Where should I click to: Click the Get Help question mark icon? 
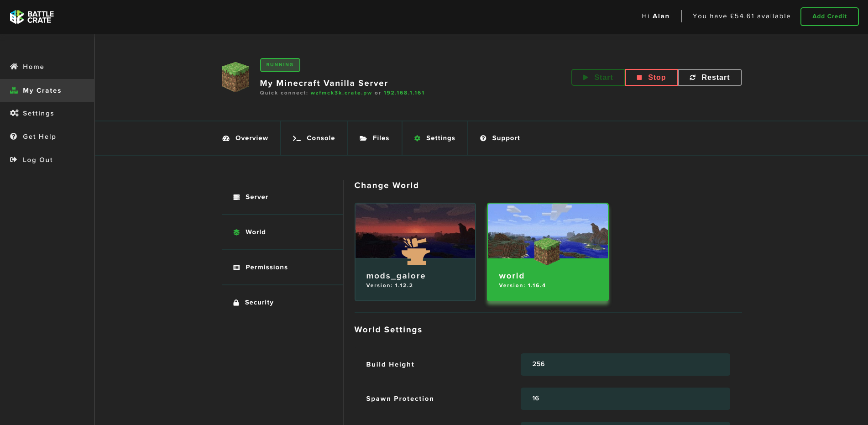point(14,136)
